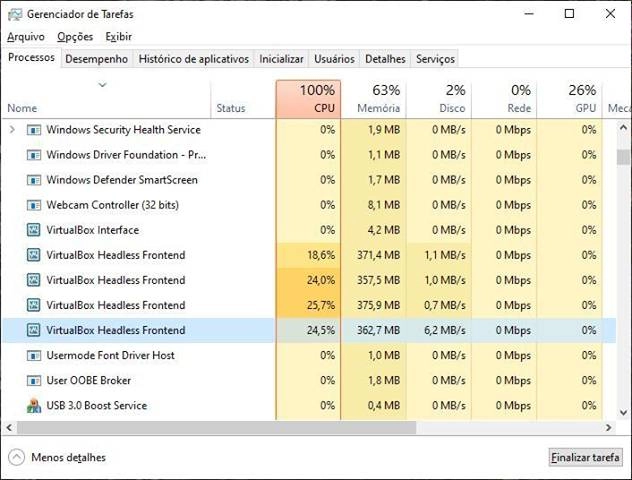
Task: Collapse details with Menos detalhes arrow
Action: click(x=16, y=457)
